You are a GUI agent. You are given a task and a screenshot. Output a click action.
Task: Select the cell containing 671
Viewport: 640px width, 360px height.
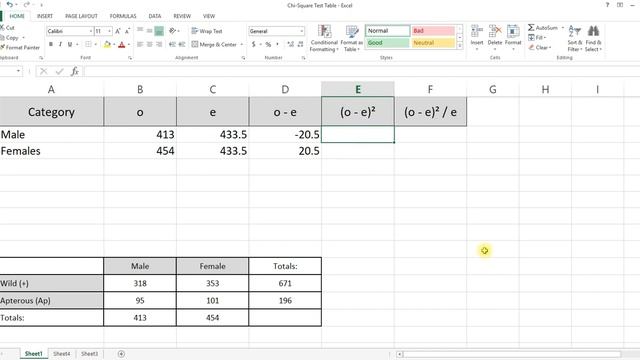tap(285, 283)
